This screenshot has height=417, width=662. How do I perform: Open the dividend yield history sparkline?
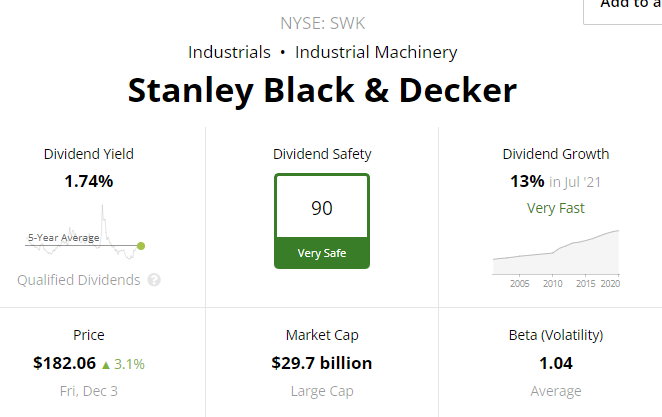[x=85, y=232]
